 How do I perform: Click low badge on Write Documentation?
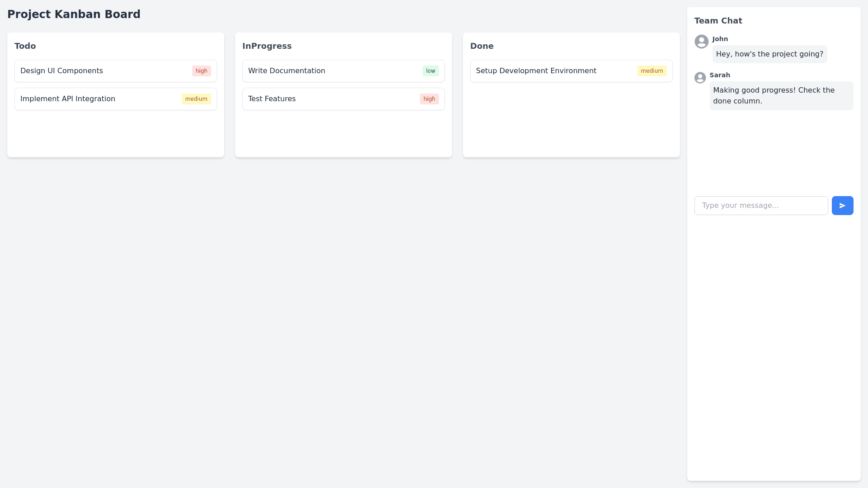(430, 71)
